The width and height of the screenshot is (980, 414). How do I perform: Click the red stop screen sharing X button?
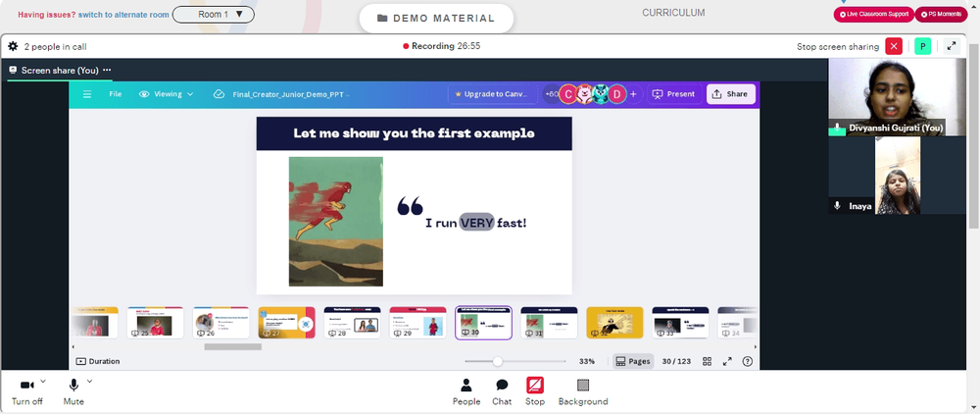tap(894, 46)
